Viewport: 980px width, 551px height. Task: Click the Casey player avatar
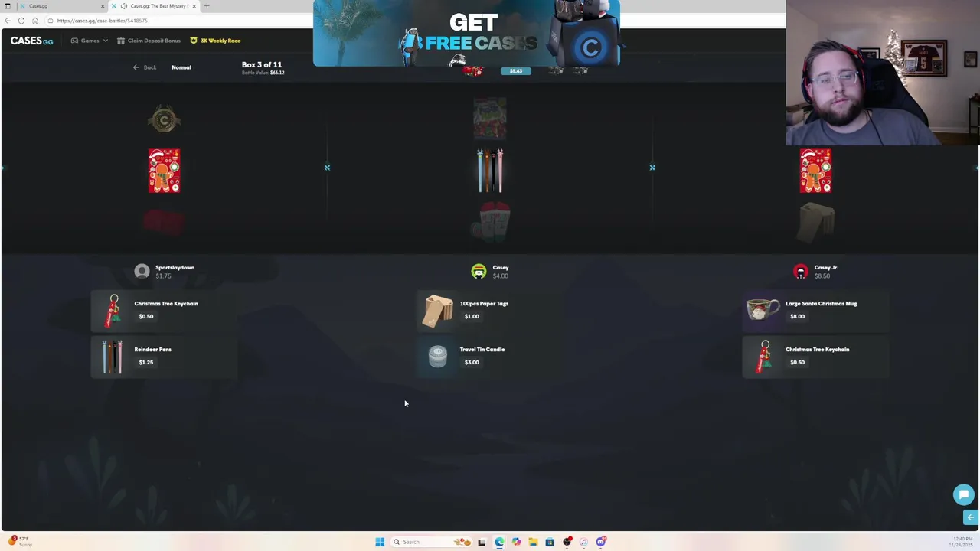point(479,271)
